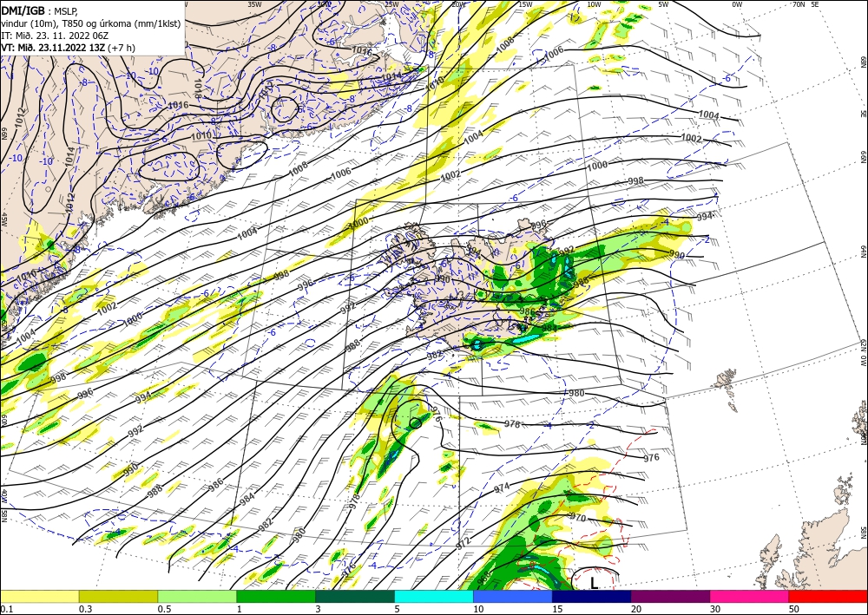868x615 pixels.
Task: Click the blue 10–15 legend swatch
Action: [513, 596]
